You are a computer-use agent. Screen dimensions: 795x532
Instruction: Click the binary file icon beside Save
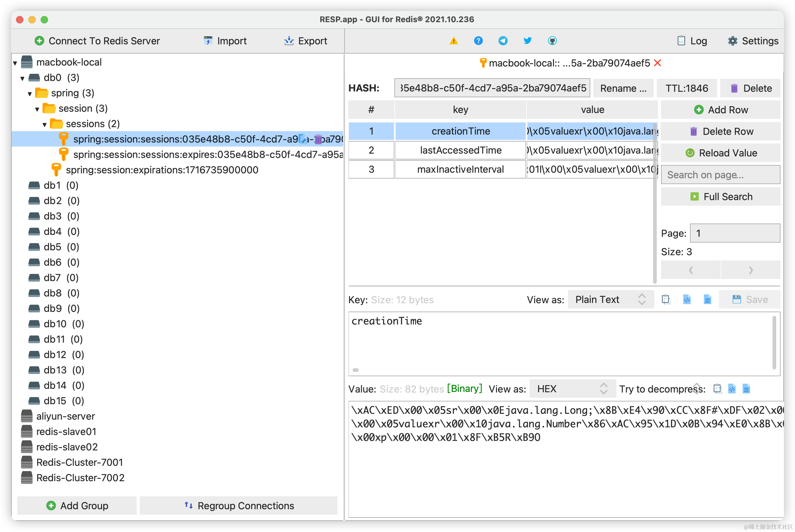click(707, 299)
